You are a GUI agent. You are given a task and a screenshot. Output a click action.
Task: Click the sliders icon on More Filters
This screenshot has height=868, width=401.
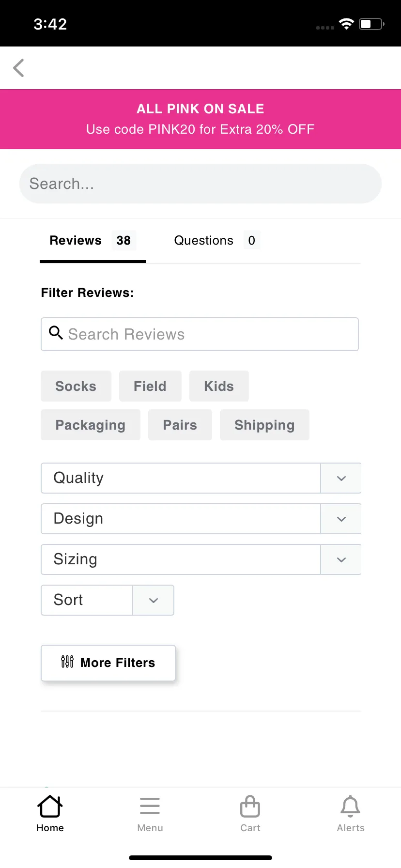pos(67,662)
